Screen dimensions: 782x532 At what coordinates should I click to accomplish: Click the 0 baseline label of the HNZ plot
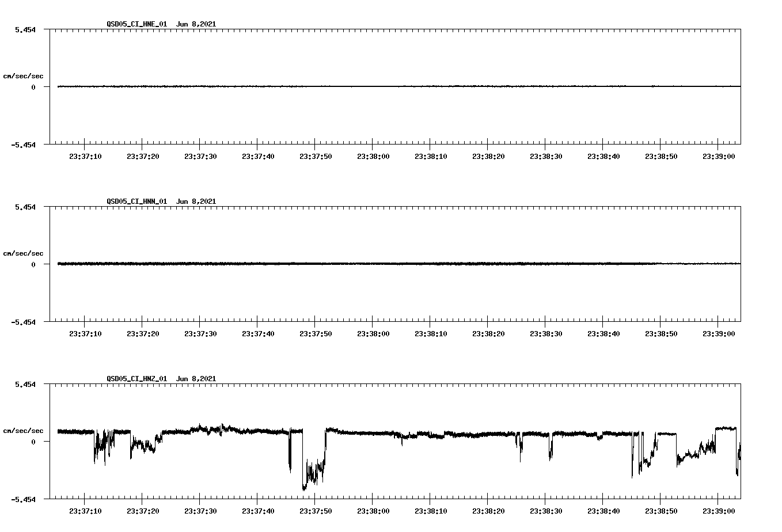coord(33,442)
